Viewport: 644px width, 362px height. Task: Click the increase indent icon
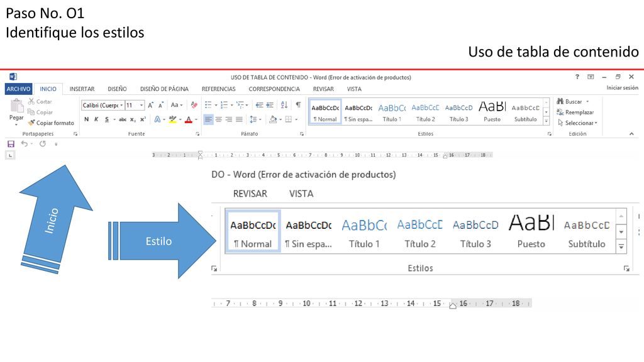click(x=270, y=105)
